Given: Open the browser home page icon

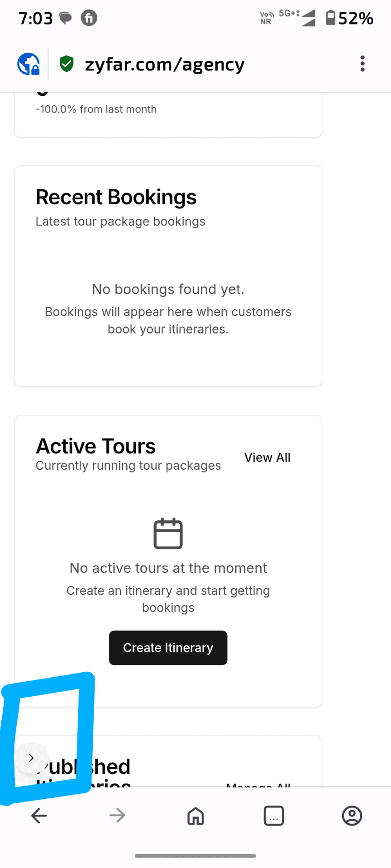Looking at the screenshot, I should tap(195, 816).
